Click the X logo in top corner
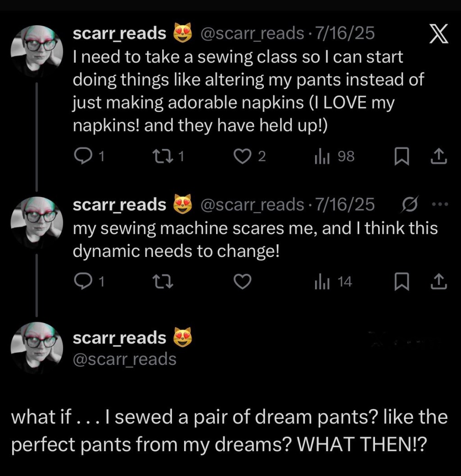This screenshot has height=476, width=461. 438,35
